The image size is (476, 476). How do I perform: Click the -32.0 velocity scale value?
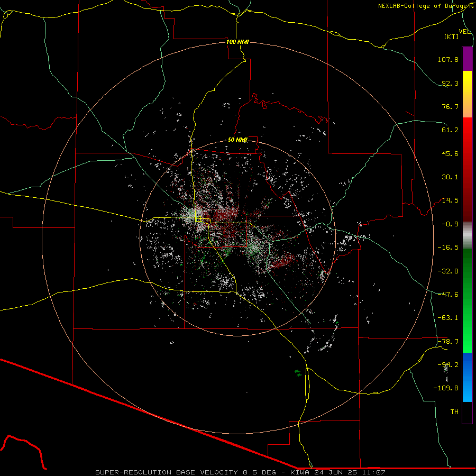tap(448, 271)
